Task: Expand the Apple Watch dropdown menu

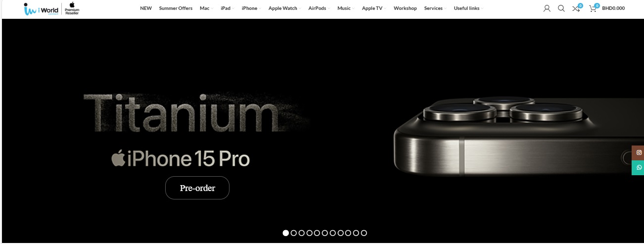Action: (284, 8)
